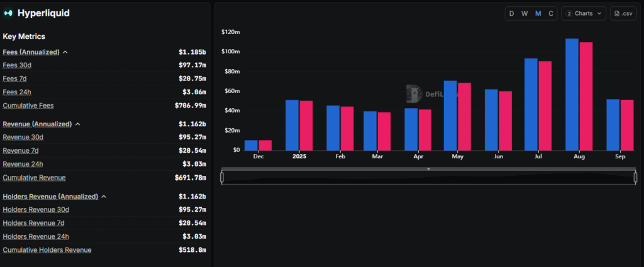Click the Cumulative Holders Revenue label
Image resolution: width=644 pixels, height=267 pixels.
47,250
